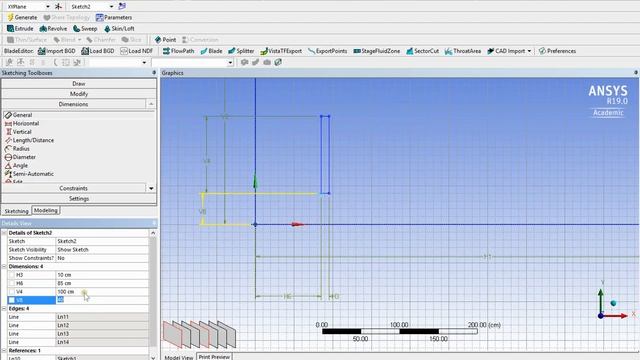Select the Diameter dimension tool

click(20, 157)
